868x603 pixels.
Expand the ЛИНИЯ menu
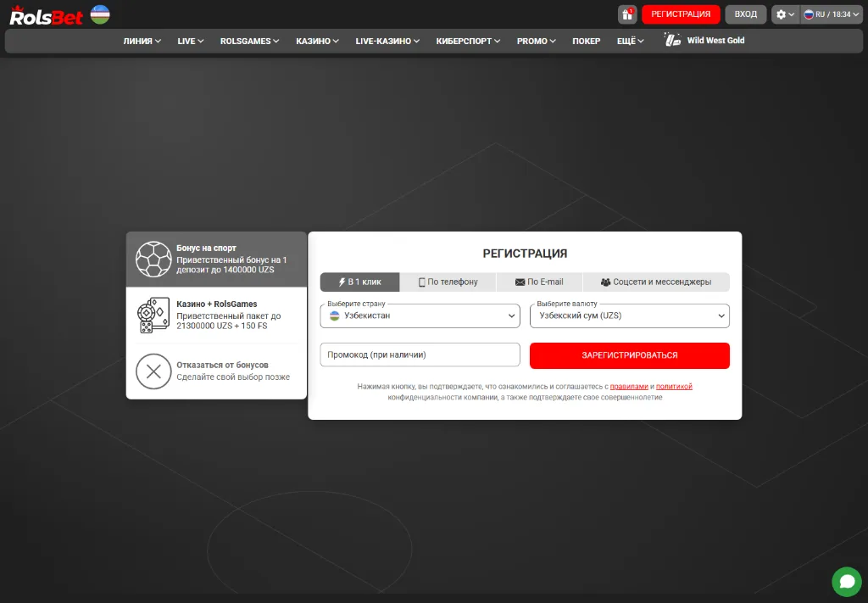(142, 41)
